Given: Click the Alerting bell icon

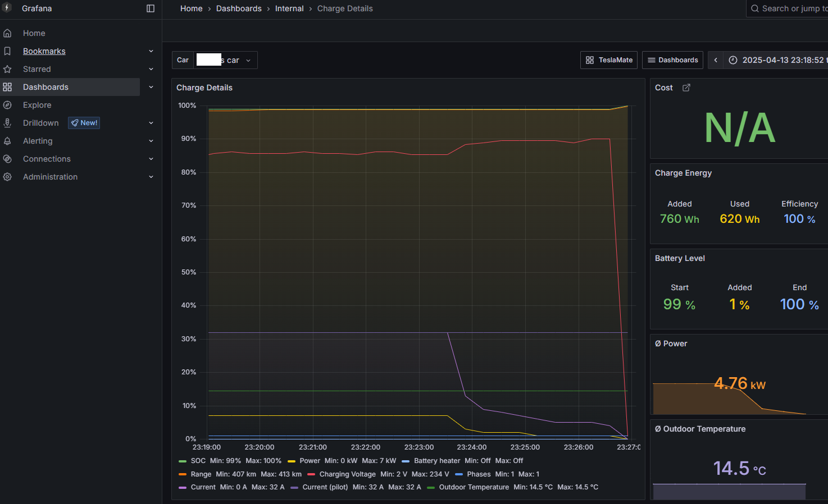Looking at the screenshot, I should (7, 141).
